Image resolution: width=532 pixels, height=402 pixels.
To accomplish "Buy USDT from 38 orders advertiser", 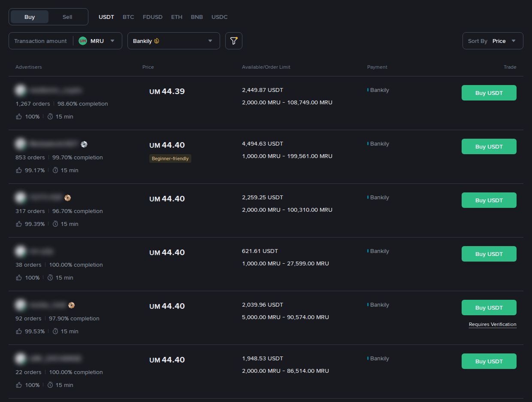I will coord(489,254).
